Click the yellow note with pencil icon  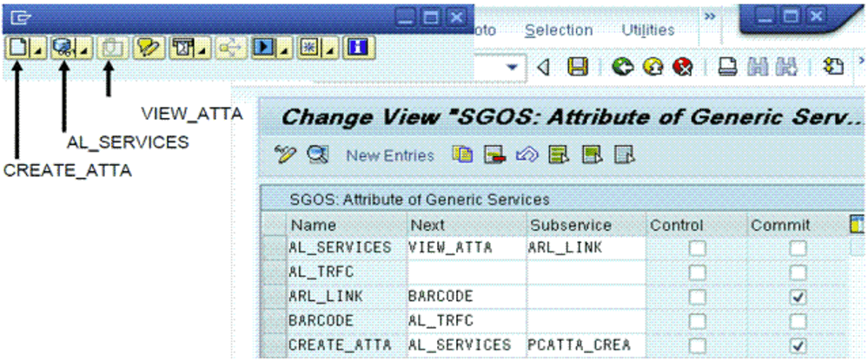click(147, 48)
